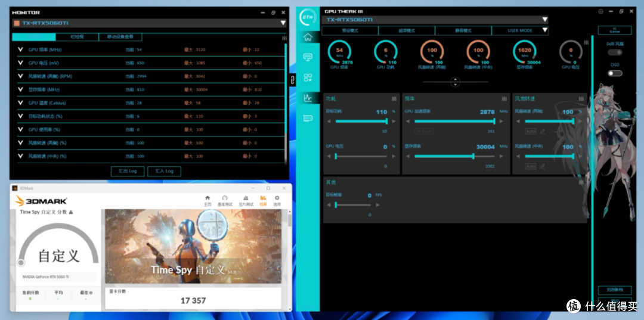Image resolution: width=644 pixels, height=320 pixels.
Task: Expand the 风扇转速 (两侧) (RPM) row
Action: pyautogui.click(x=20, y=76)
